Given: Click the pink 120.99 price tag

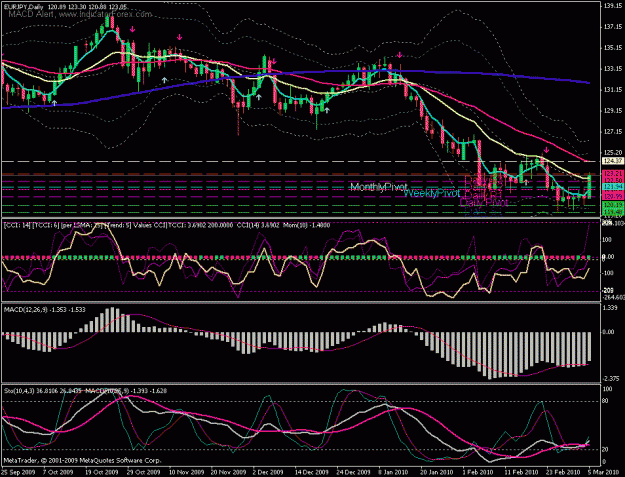Looking at the screenshot, I should pos(613,197).
